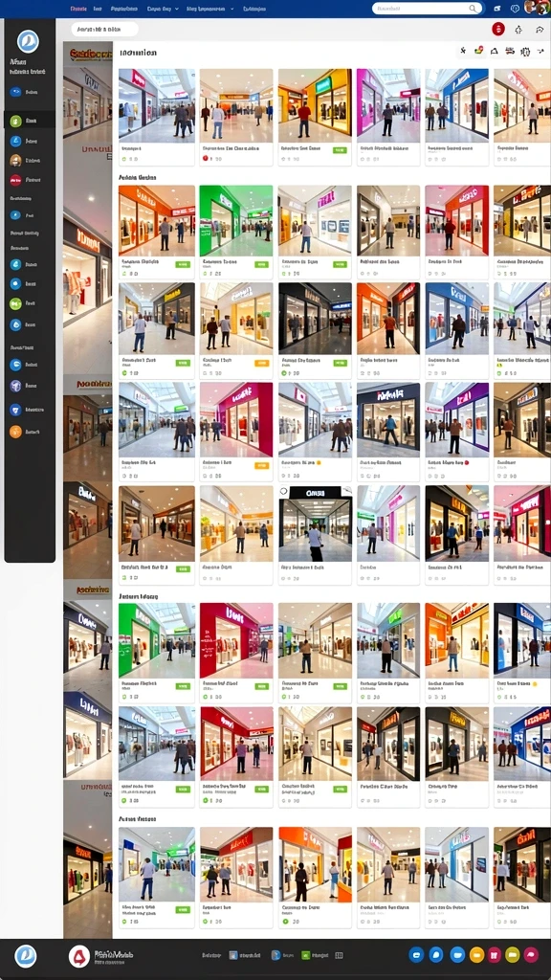551x980 pixels.
Task: Open the third item in the top menu
Action: click(x=124, y=9)
